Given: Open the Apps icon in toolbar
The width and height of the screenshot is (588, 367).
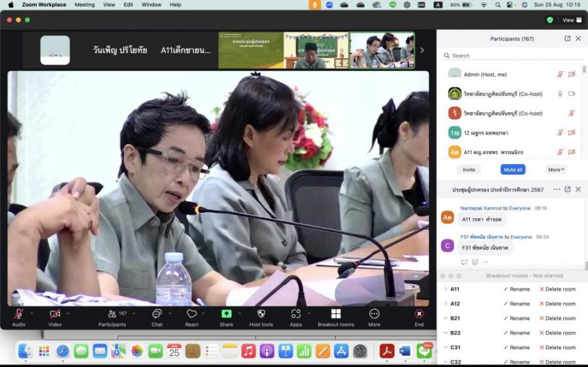Looking at the screenshot, I should point(295,314).
